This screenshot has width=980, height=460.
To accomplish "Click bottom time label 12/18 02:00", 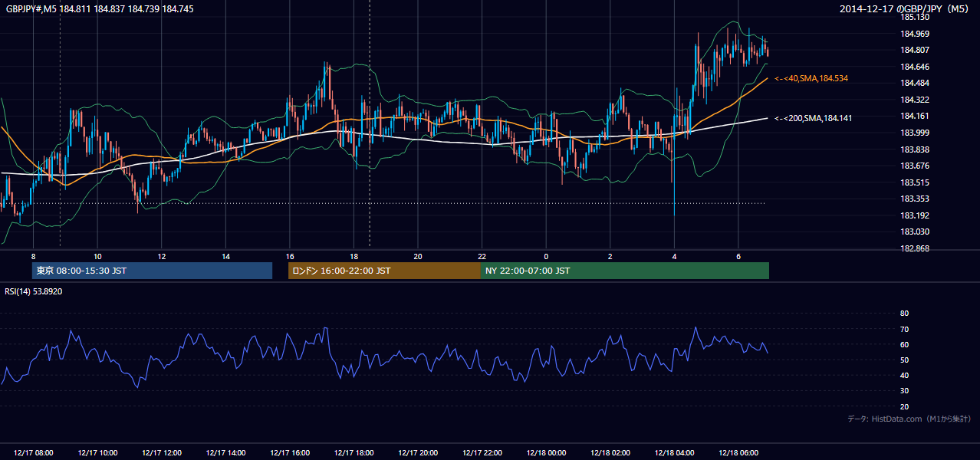I will click(610, 453).
